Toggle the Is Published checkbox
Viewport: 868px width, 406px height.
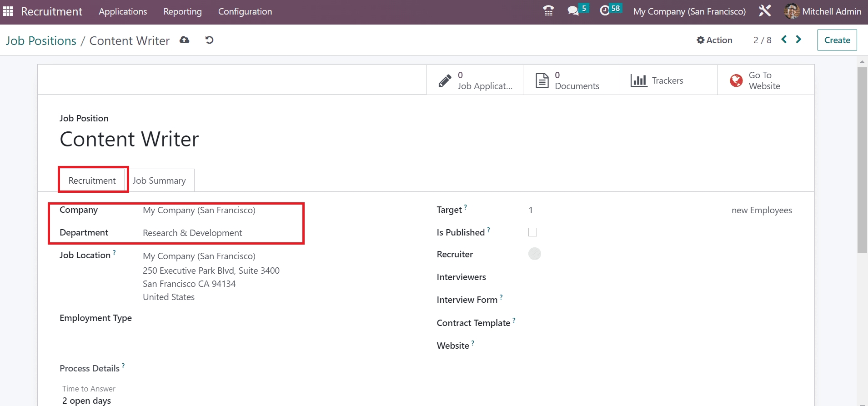tap(532, 232)
